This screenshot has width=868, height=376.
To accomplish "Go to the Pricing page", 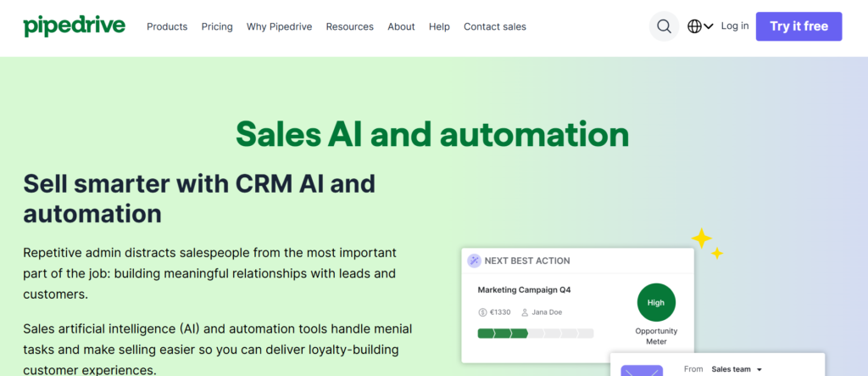I will (217, 26).
